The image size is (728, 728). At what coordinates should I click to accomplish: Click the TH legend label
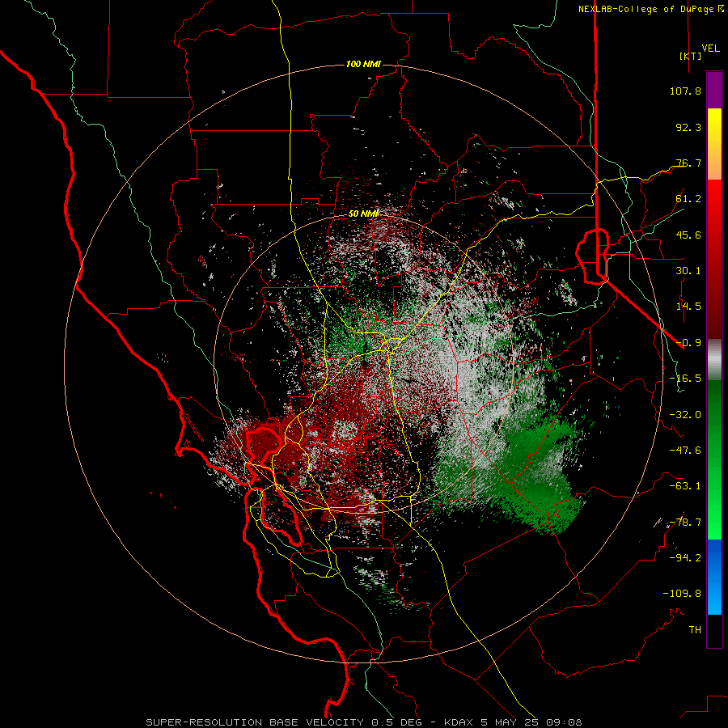695,630
